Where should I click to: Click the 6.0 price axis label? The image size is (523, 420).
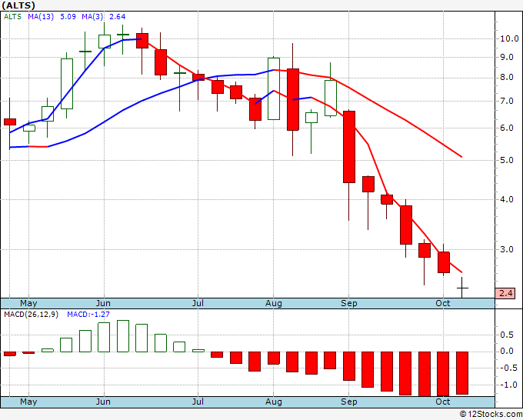coord(507,128)
